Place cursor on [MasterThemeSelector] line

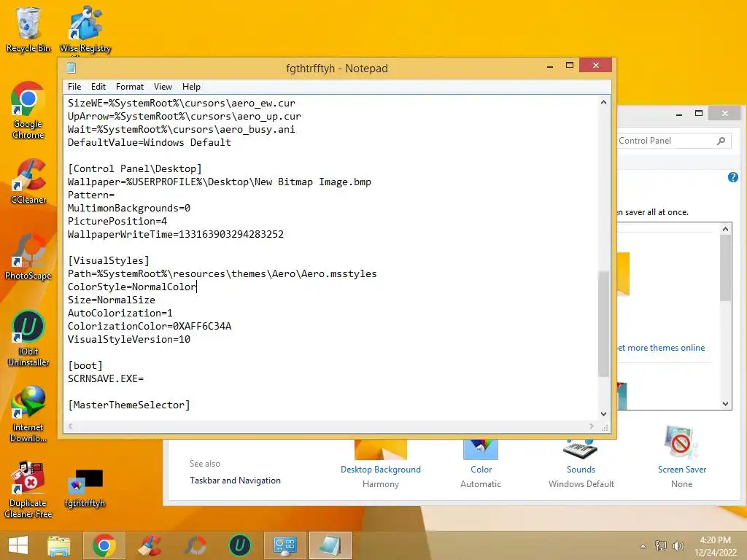click(129, 405)
